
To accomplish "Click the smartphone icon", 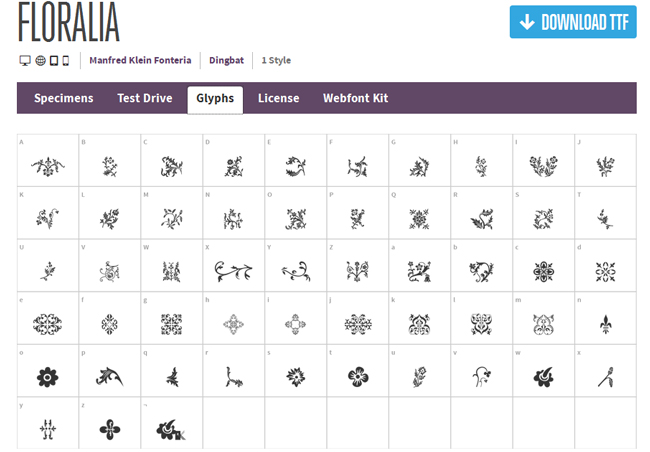I will point(65,61).
